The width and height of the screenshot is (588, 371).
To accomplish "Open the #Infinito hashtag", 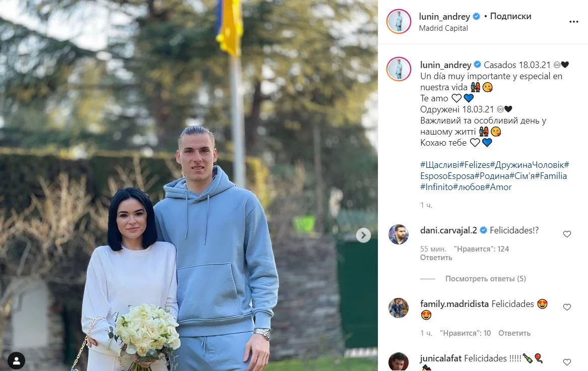I will (436, 187).
